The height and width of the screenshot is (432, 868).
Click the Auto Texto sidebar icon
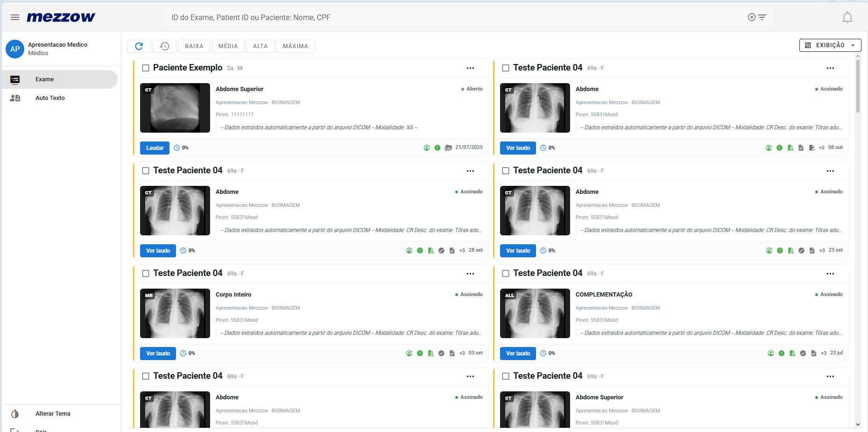[15, 98]
